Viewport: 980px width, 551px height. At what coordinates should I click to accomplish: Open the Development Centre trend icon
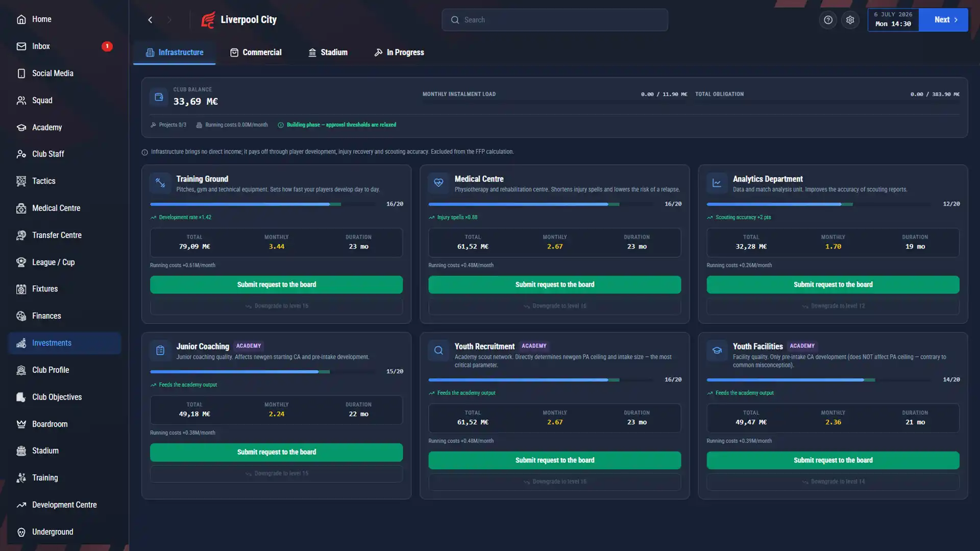[21, 505]
